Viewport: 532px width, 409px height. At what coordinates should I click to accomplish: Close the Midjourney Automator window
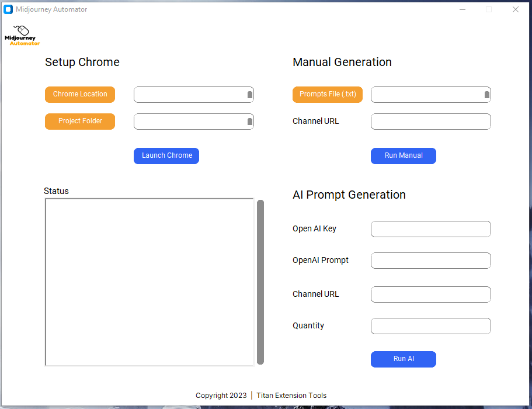(x=516, y=9)
